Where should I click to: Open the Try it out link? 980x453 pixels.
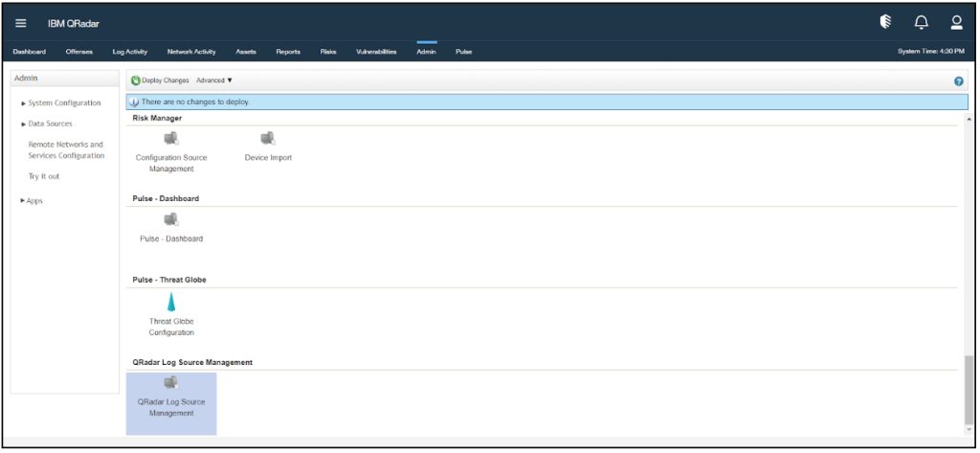(x=44, y=176)
